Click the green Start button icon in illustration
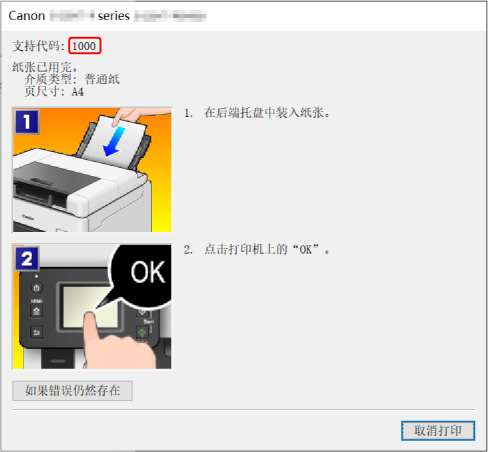The image size is (488, 452). [x=142, y=332]
